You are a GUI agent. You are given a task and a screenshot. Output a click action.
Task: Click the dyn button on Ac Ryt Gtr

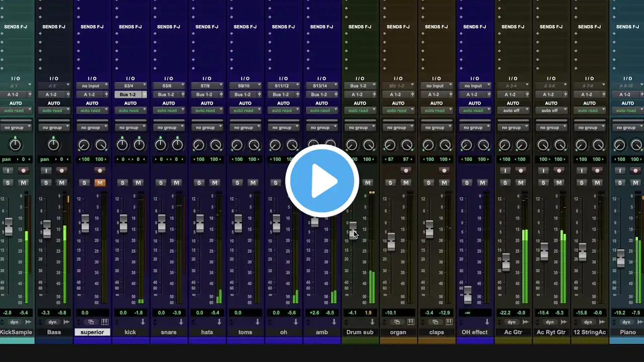click(x=549, y=322)
